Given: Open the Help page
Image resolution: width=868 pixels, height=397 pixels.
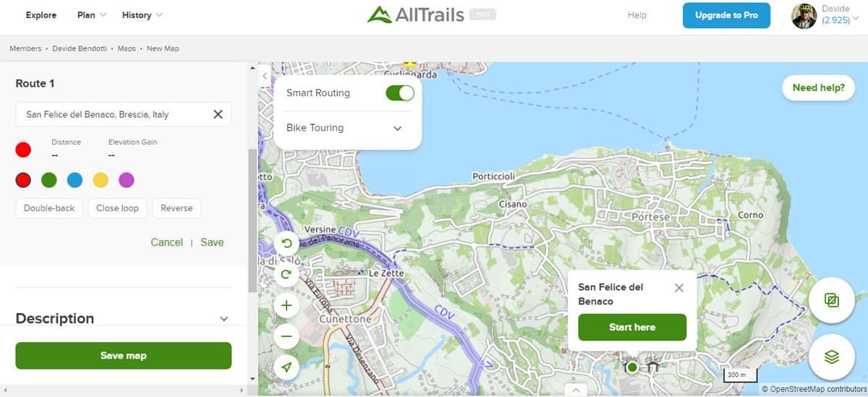Looking at the screenshot, I should 637,15.
